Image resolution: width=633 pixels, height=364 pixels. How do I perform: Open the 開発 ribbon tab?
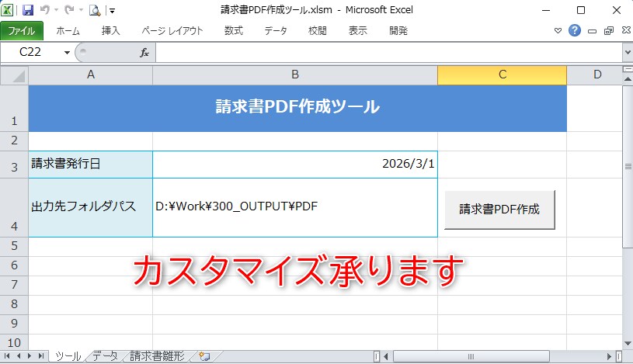click(398, 31)
